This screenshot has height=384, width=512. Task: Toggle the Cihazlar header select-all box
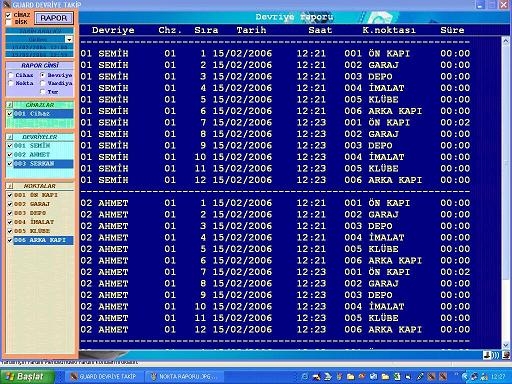(10, 105)
